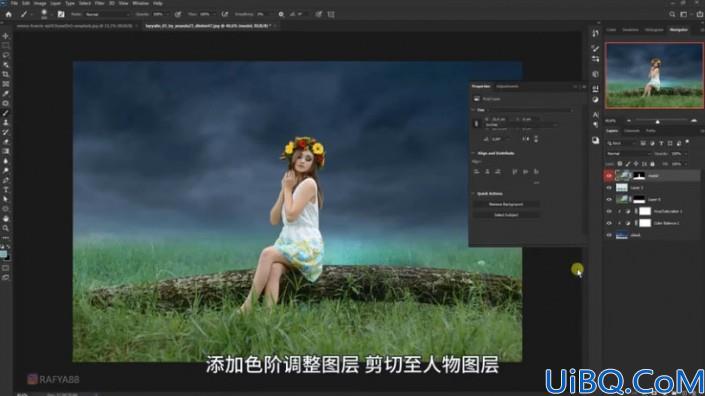
Task: Select the History Brush tool
Action: [x=5, y=132]
